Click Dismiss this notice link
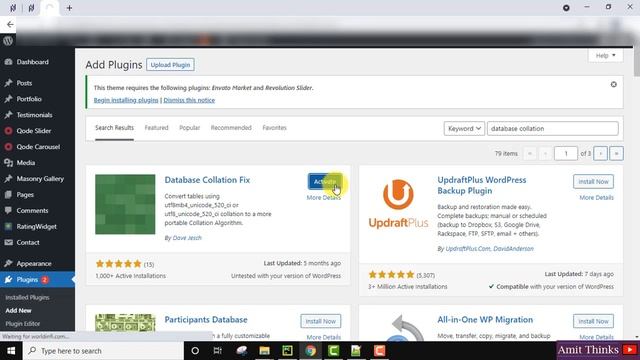Screen dimensions: 640x360 click(x=189, y=100)
